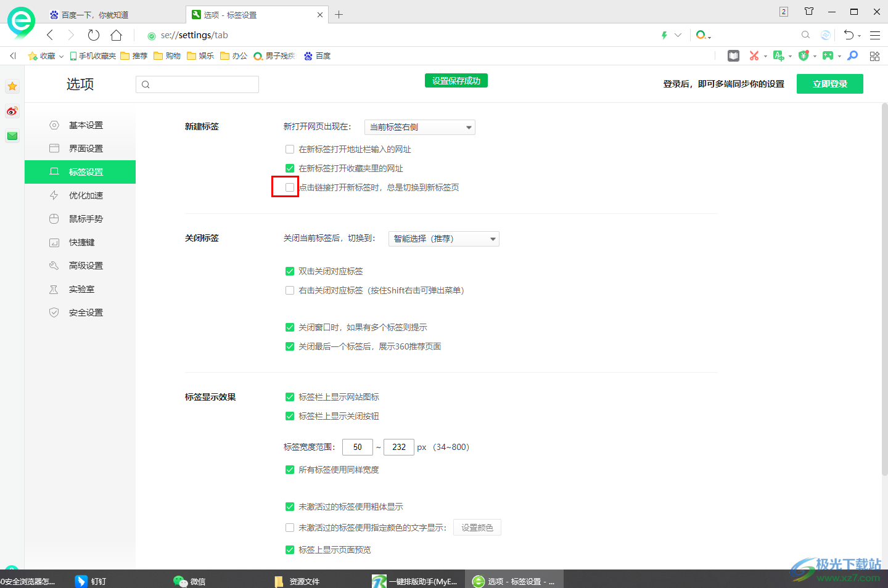The width and height of the screenshot is (888, 588).
Task: Click the green shield payment protection icon
Action: pyautogui.click(x=803, y=55)
